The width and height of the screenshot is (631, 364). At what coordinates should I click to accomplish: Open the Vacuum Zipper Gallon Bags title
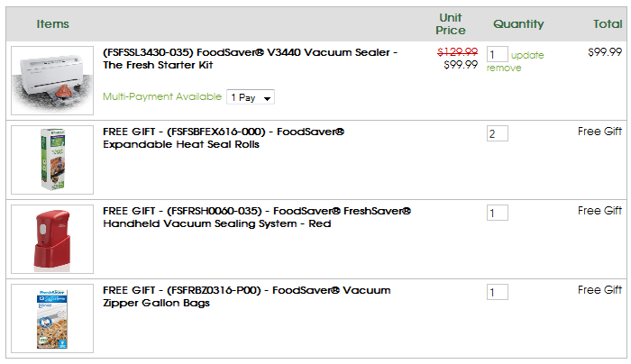pyautogui.click(x=247, y=296)
